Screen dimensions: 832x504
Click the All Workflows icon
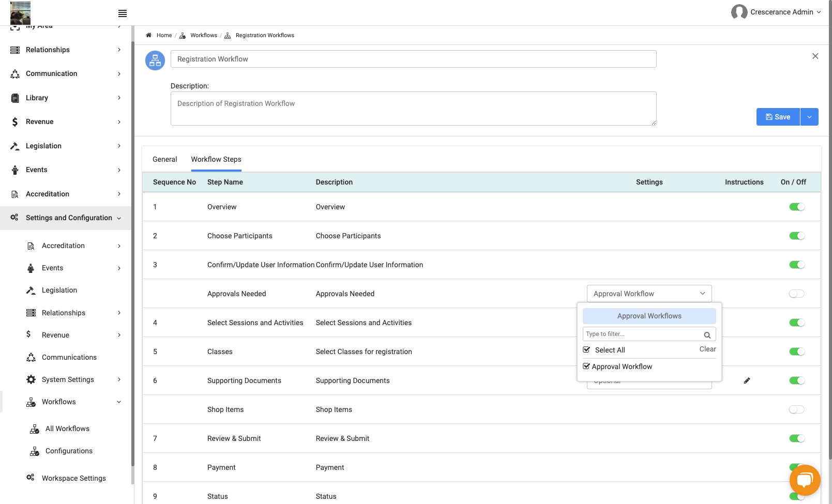click(x=35, y=429)
